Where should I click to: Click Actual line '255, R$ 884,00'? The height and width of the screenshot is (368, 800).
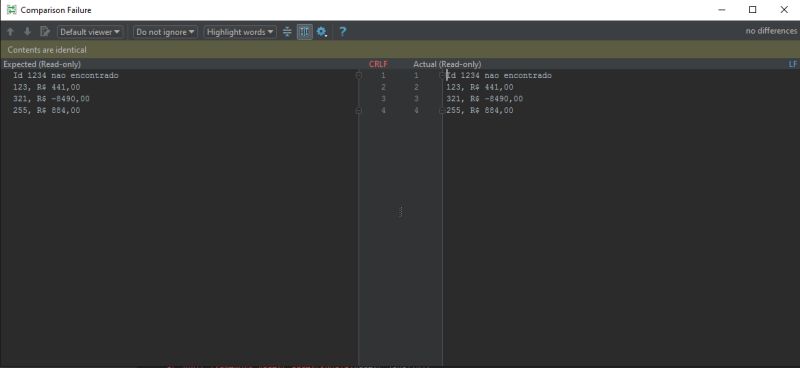pyautogui.click(x=480, y=110)
